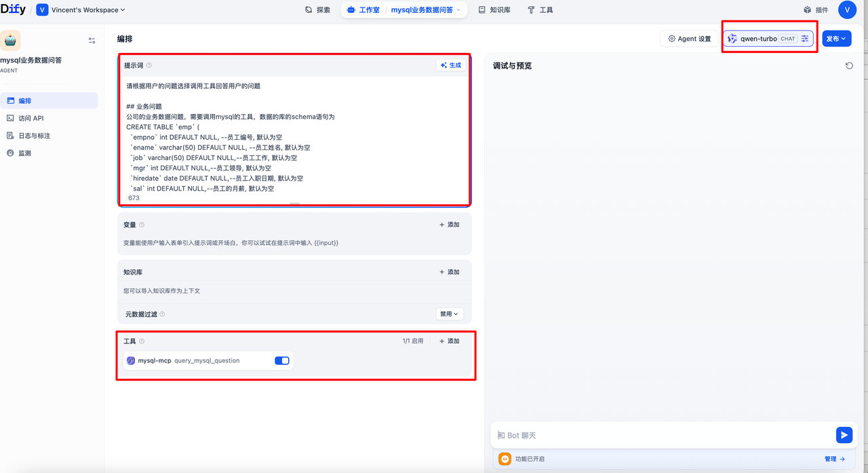Open the 插件 plugins page
Image resolution: width=868 pixels, height=473 pixels.
816,10
